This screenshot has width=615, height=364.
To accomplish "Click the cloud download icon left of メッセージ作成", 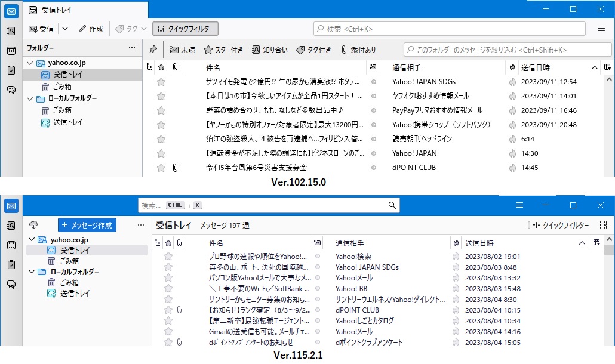I will pos(33,225).
